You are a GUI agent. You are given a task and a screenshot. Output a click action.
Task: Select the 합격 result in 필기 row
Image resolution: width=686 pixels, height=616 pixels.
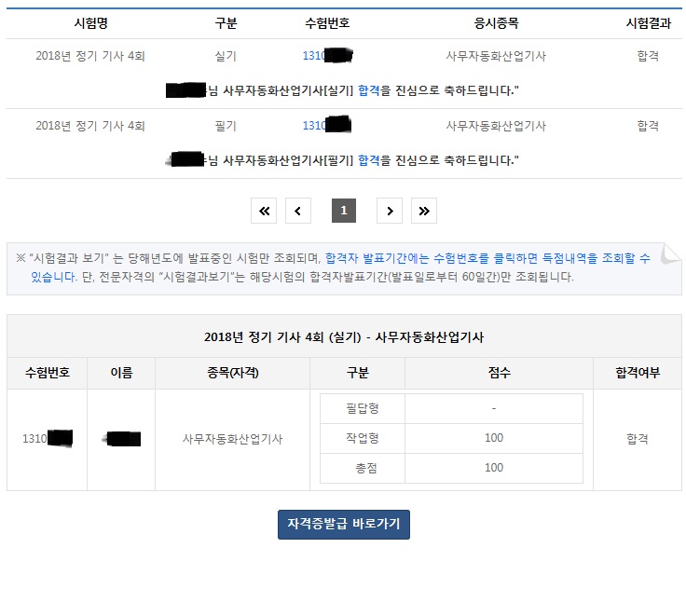648,126
